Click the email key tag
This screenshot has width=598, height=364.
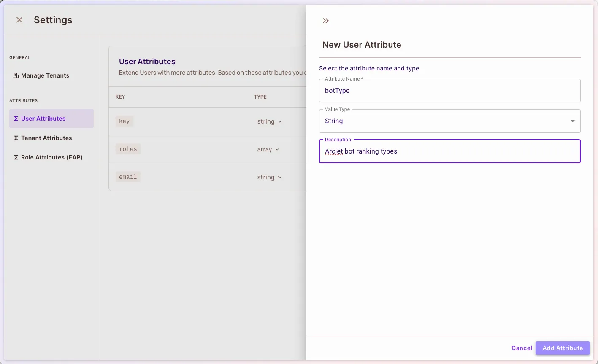click(128, 177)
